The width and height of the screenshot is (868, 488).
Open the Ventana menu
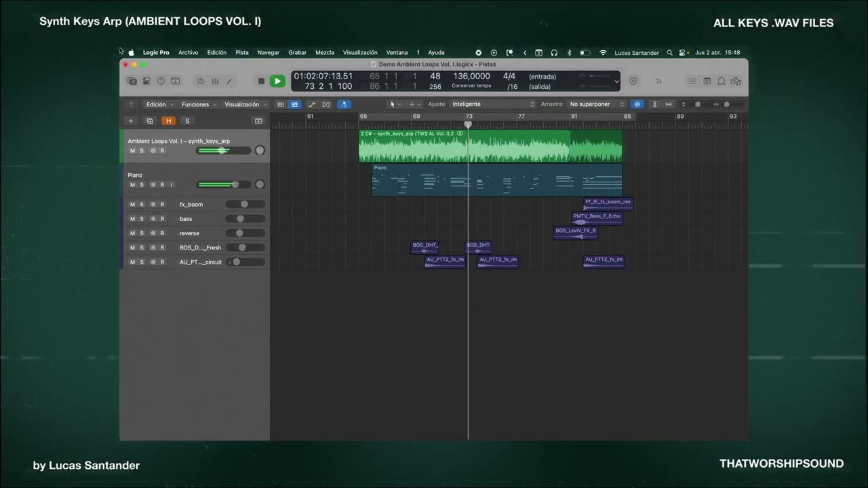(x=397, y=52)
